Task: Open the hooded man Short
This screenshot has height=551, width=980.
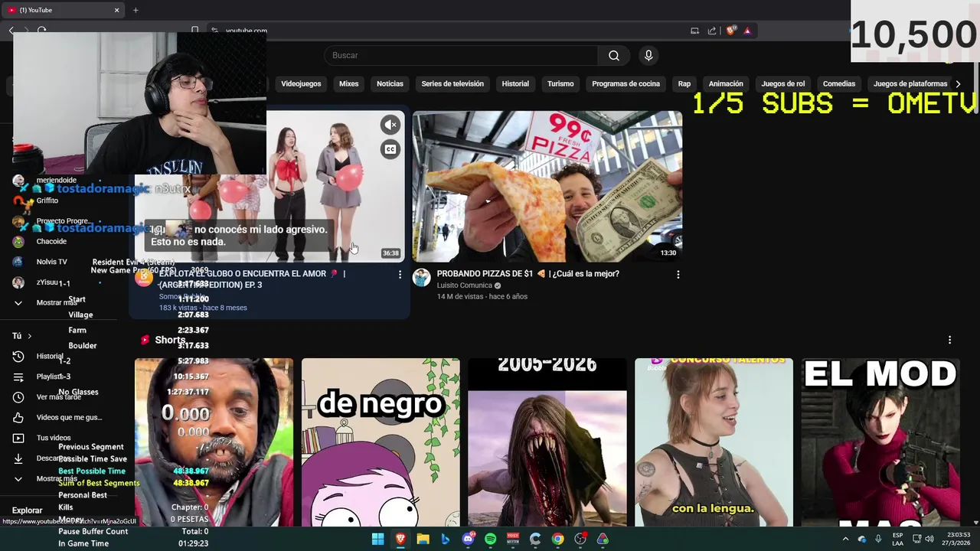Action: click(x=214, y=442)
